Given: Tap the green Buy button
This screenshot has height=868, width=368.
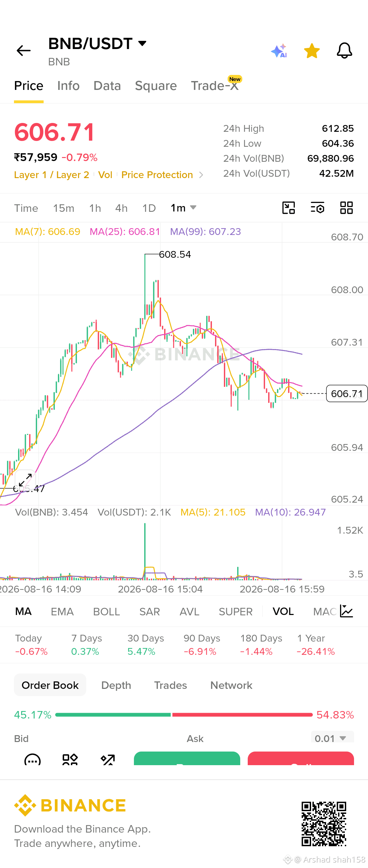Looking at the screenshot, I should 187,759.
